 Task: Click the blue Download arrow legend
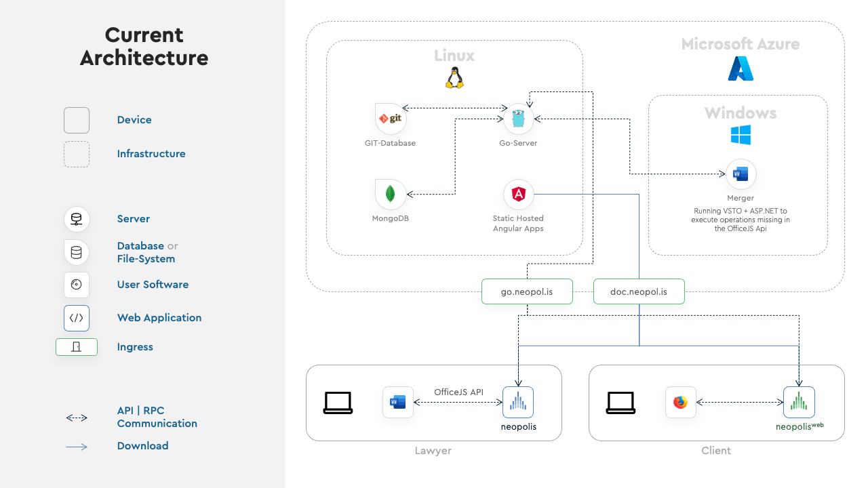point(77,447)
